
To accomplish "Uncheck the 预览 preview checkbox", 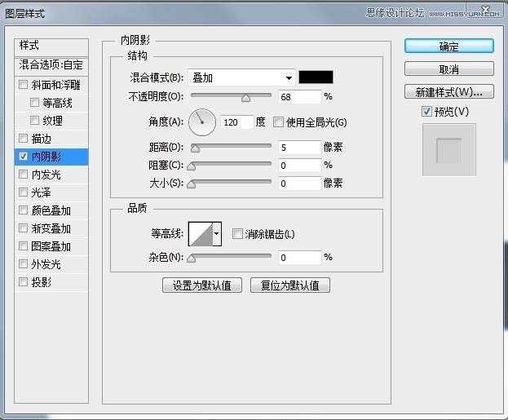I will pyautogui.click(x=426, y=111).
